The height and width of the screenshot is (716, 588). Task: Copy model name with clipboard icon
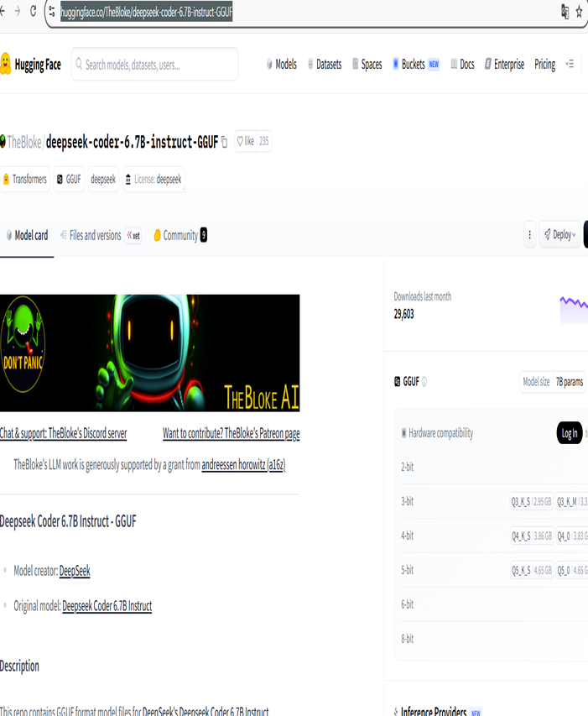coord(225,142)
